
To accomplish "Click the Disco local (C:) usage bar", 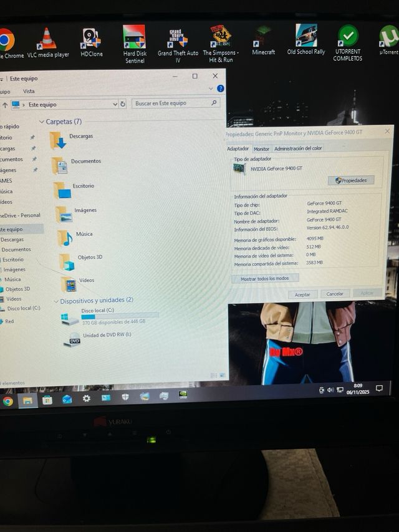I will coord(120,316).
